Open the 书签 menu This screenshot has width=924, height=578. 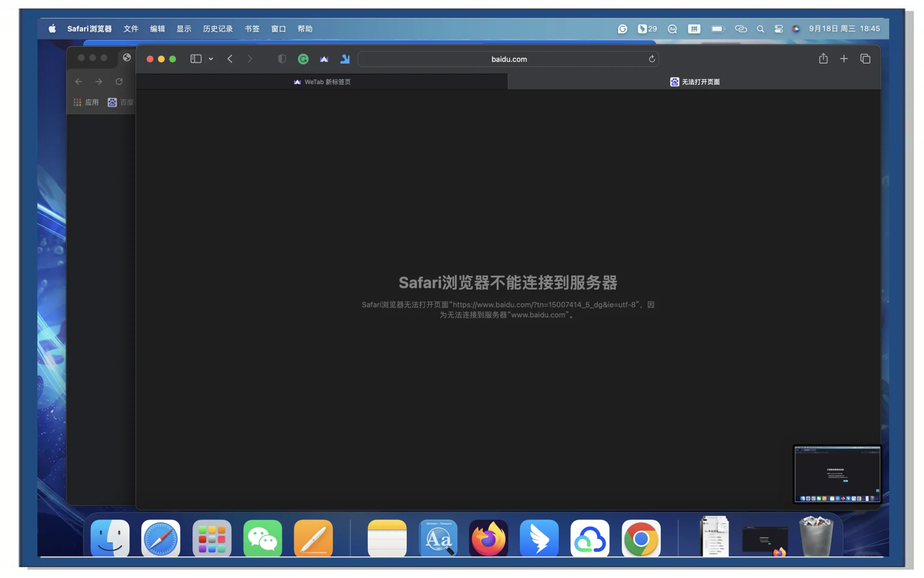(252, 29)
